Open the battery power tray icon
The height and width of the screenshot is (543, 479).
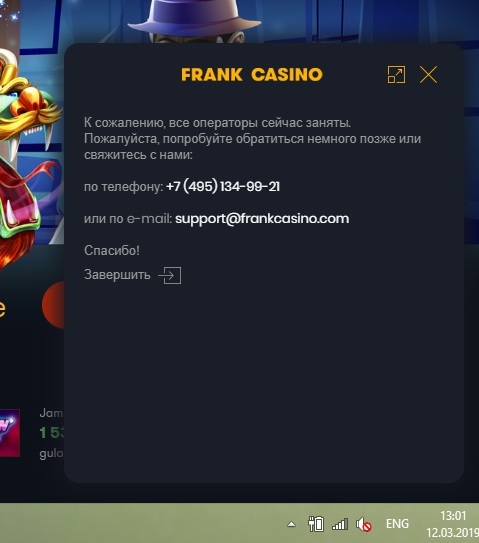tap(316, 524)
